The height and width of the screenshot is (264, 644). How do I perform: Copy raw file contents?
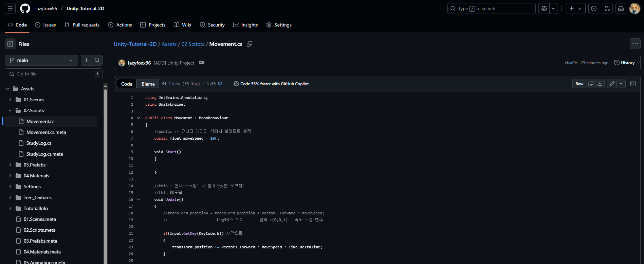[x=591, y=84]
